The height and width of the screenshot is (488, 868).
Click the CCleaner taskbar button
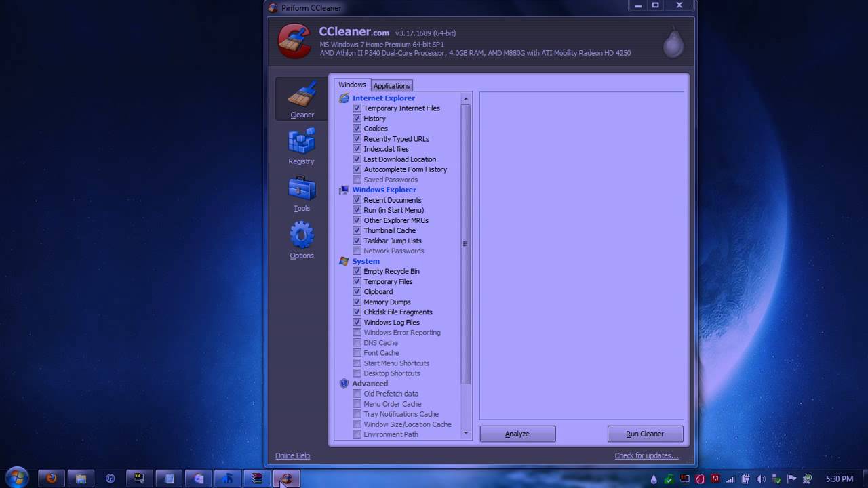(286, 479)
